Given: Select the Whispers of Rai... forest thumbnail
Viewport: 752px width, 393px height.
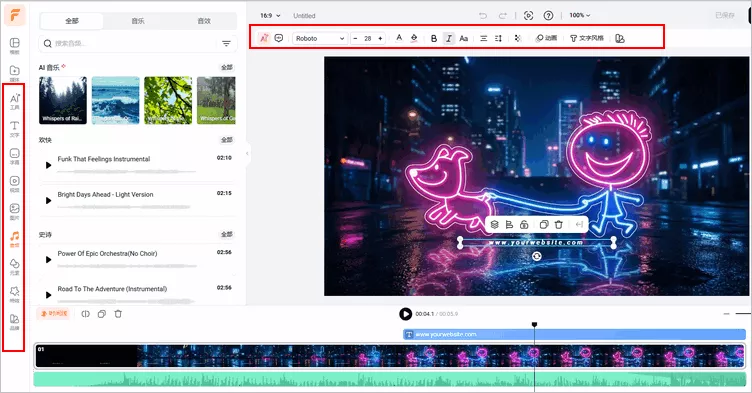Looking at the screenshot, I should [63, 100].
